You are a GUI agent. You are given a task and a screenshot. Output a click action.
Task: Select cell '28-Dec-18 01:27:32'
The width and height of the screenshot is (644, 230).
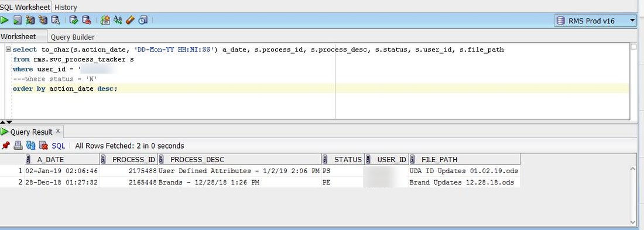click(x=61, y=183)
